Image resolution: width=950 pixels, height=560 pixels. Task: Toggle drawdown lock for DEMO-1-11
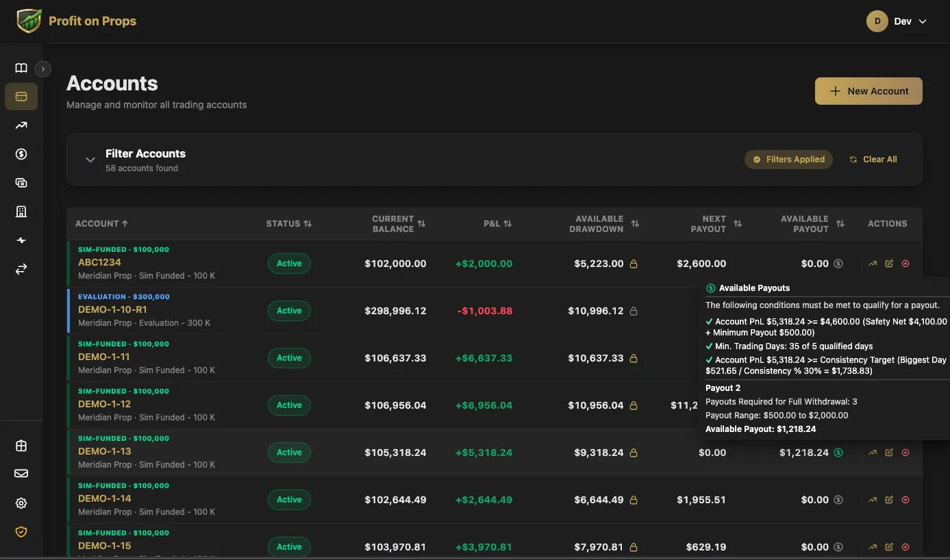(x=634, y=358)
